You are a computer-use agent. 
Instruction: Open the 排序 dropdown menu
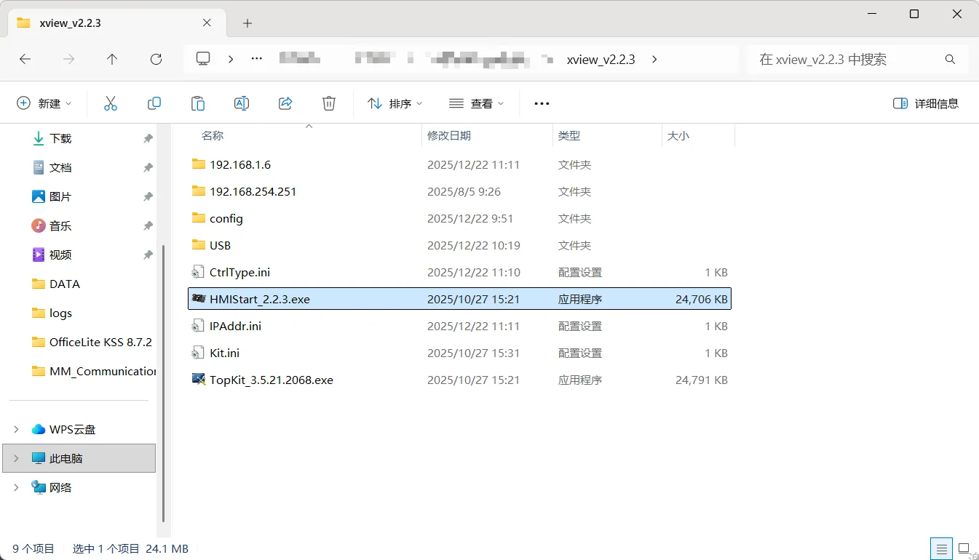point(395,103)
